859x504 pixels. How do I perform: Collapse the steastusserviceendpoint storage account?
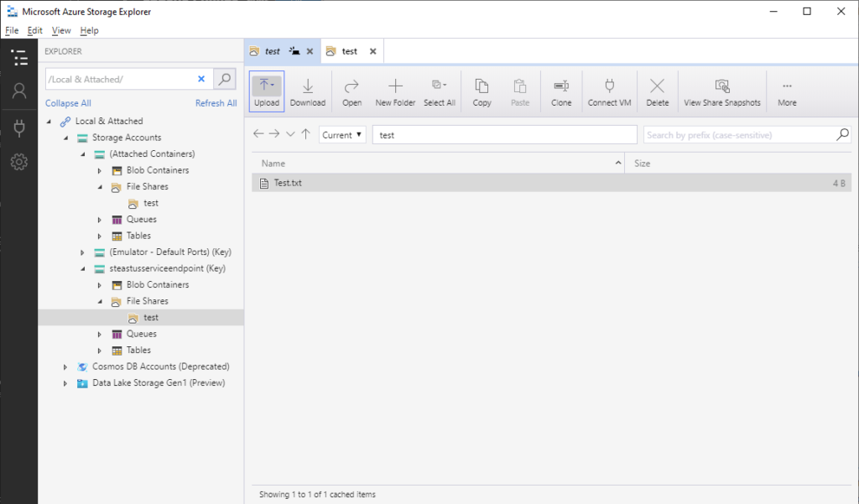click(82, 268)
